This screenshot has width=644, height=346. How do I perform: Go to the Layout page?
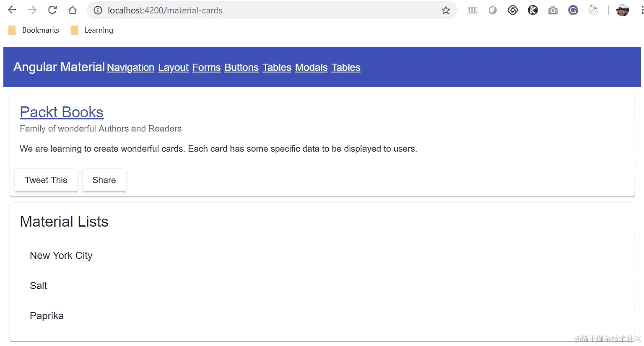173,67
